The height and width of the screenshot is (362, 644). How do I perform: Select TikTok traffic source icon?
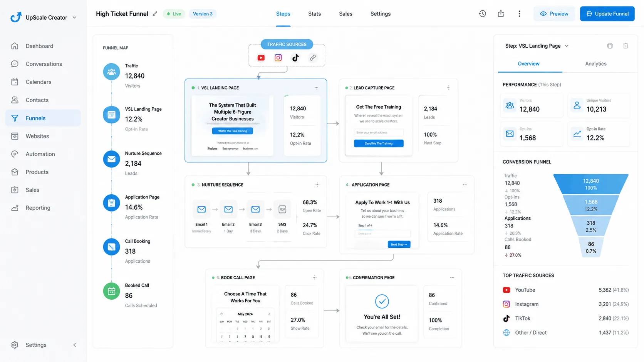point(295,58)
